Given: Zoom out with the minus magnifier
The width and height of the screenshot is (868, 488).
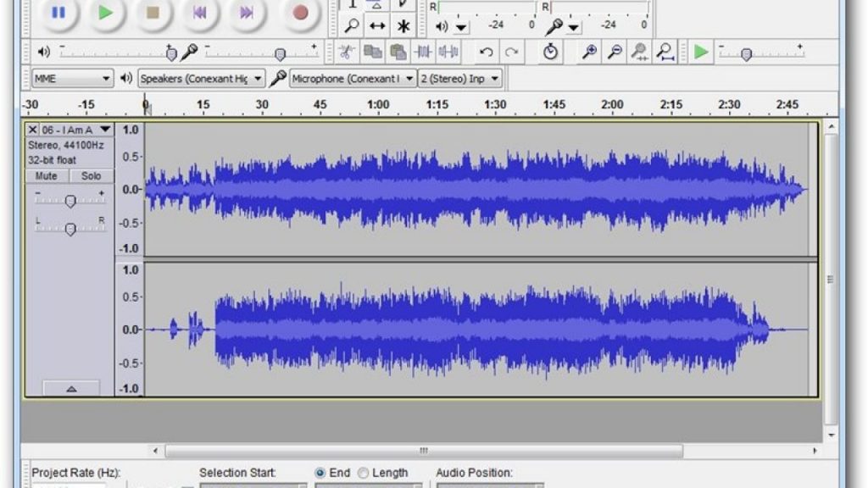Looking at the screenshot, I should point(615,52).
